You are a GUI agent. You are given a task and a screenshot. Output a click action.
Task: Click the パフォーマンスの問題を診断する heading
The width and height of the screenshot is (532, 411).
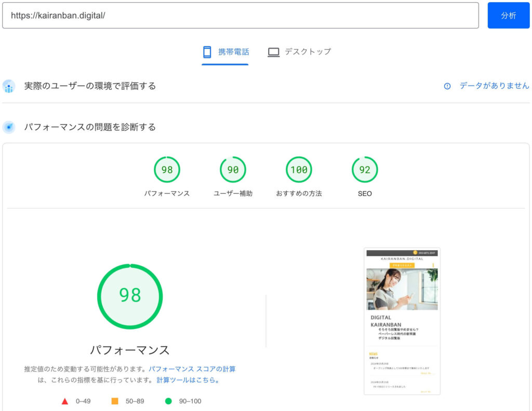(90, 127)
